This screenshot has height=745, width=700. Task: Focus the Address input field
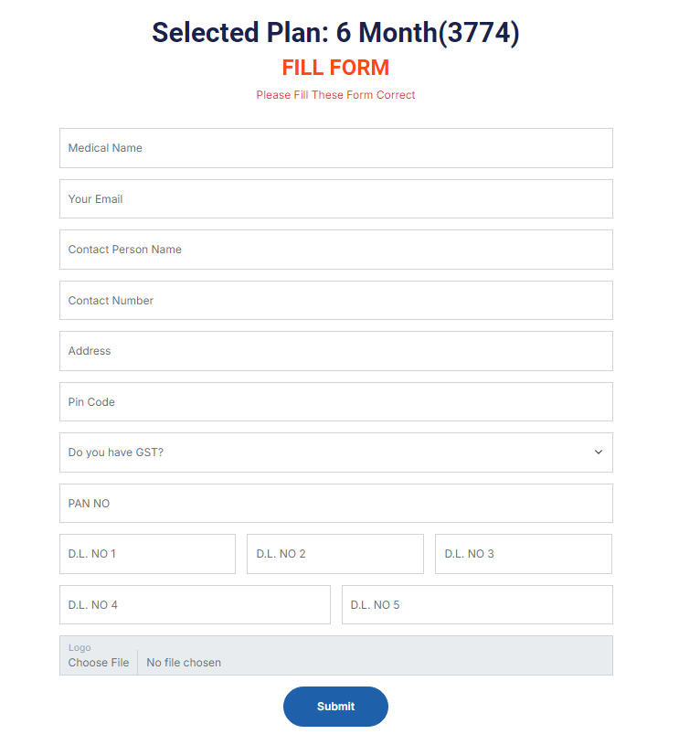(x=335, y=351)
